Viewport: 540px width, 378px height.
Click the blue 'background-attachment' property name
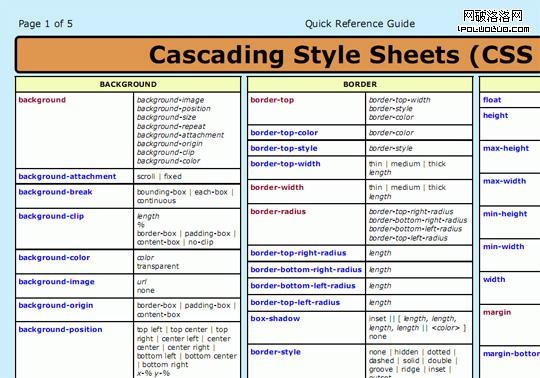[x=67, y=176]
